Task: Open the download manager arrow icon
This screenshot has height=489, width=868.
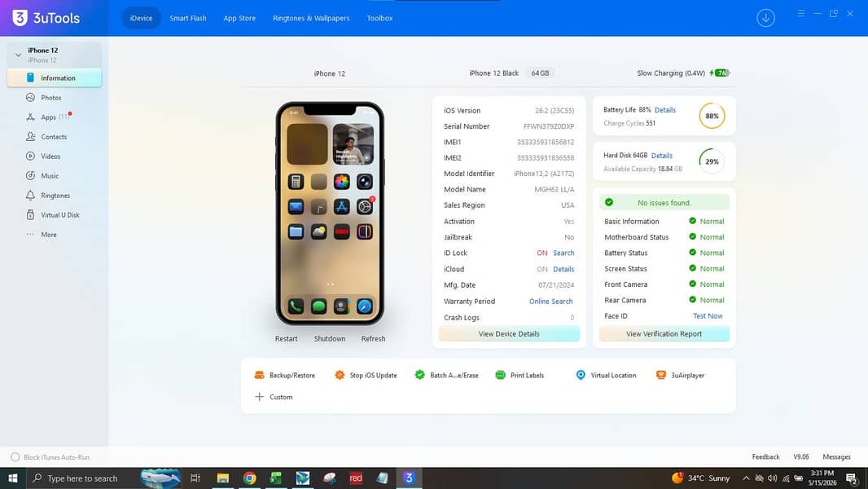Action: (x=765, y=18)
